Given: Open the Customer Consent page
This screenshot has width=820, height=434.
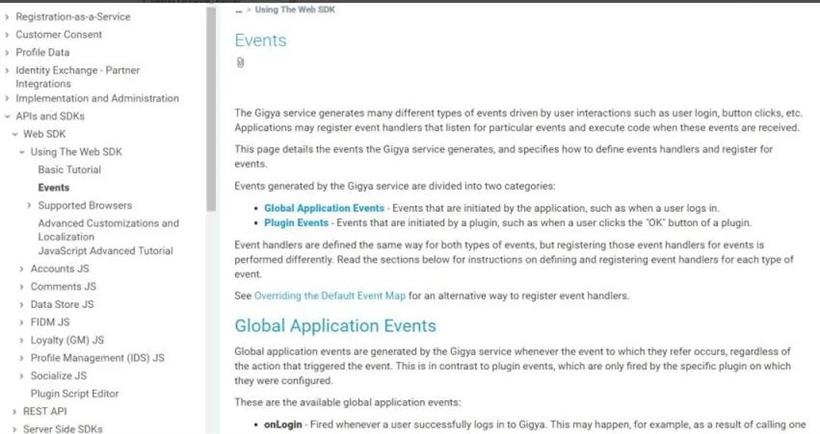Looking at the screenshot, I should [x=59, y=35].
